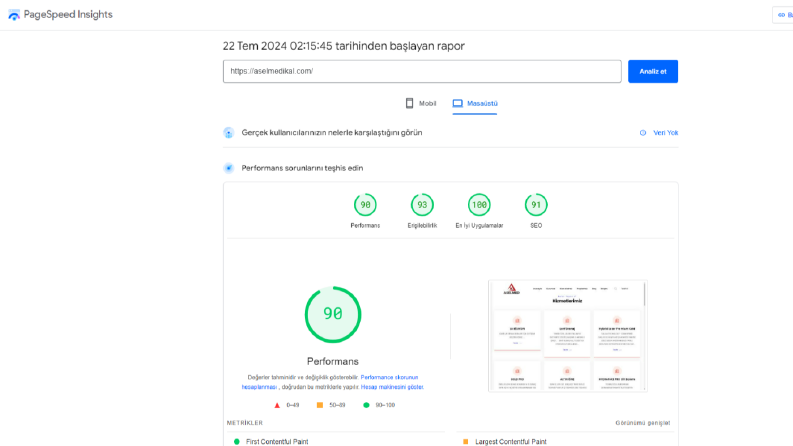Click the performance diagnosis icon
This screenshot has width=793, height=446.
pyautogui.click(x=229, y=168)
